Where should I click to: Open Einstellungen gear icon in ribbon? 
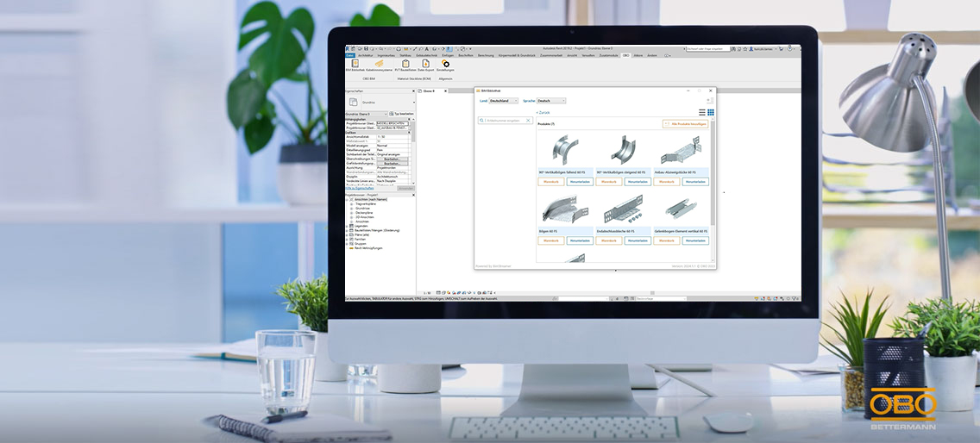[x=446, y=64]
